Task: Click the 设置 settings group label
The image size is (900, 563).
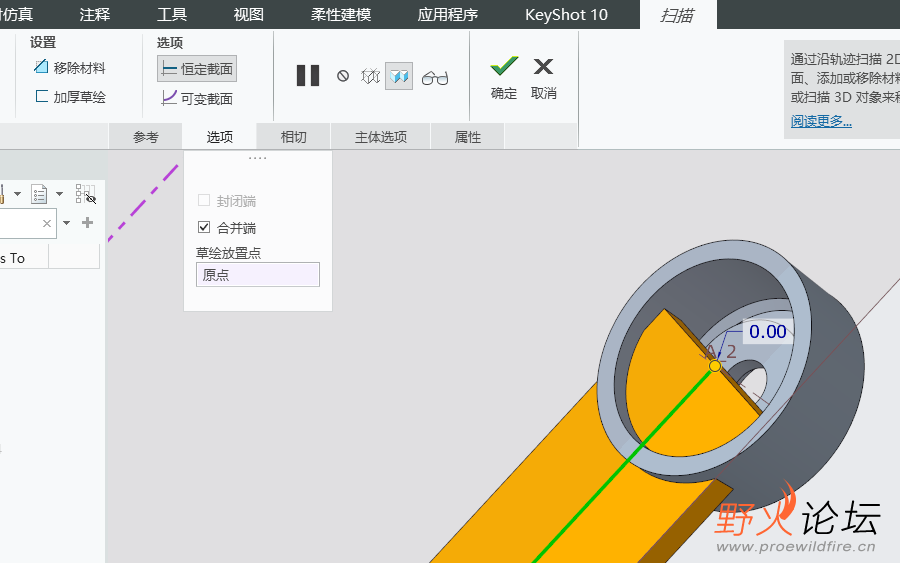Action: coord(43,42)
